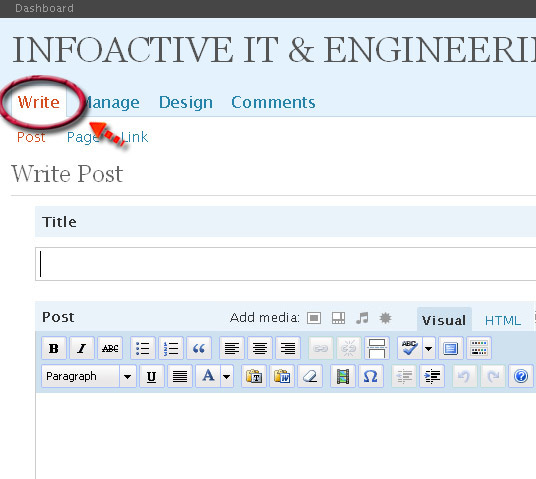536x479 pixels.
Task: Switch to the Visual editor tab
Action: [x=444, y=320]
